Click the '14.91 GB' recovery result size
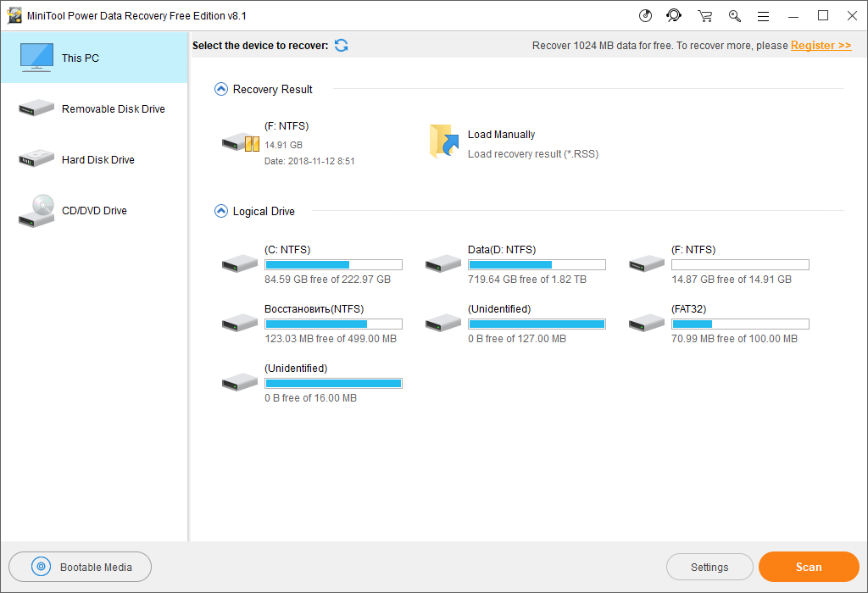The image size is (868, 593). point(283,145)
